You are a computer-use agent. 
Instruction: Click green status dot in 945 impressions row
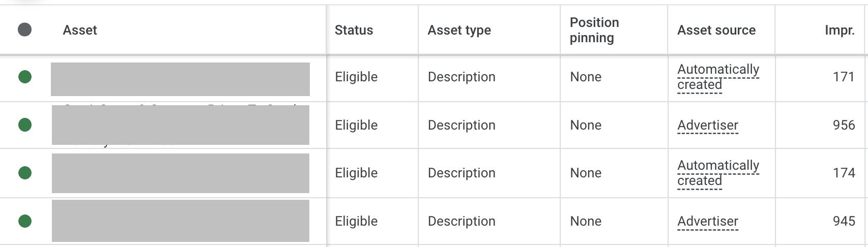coord(25,221)
